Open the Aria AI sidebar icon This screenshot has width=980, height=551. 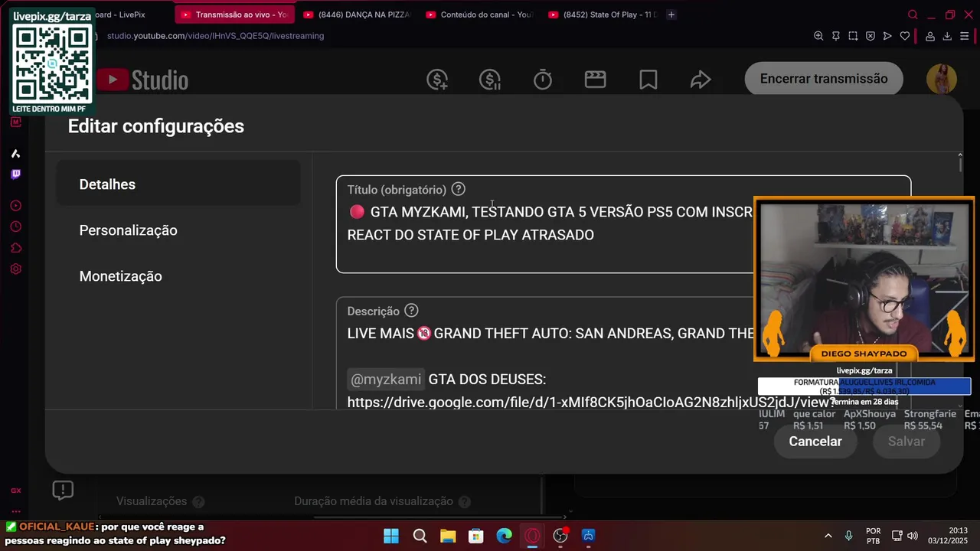point(16,153)
